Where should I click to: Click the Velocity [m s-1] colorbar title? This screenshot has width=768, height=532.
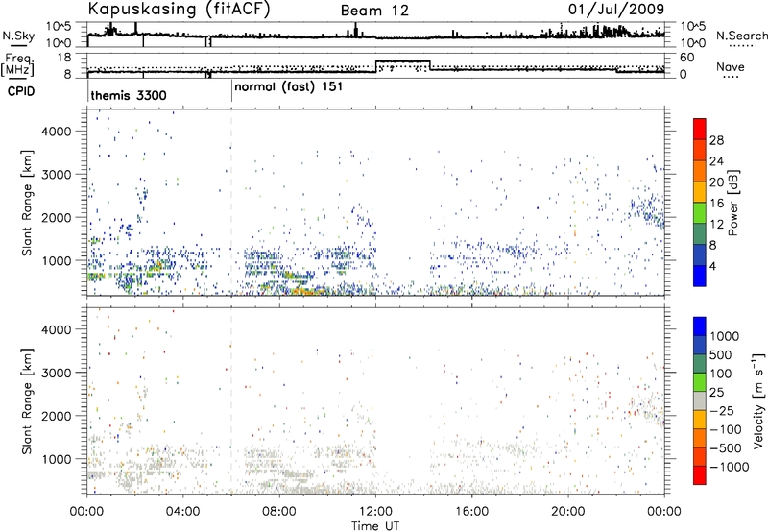coord(758,400)
